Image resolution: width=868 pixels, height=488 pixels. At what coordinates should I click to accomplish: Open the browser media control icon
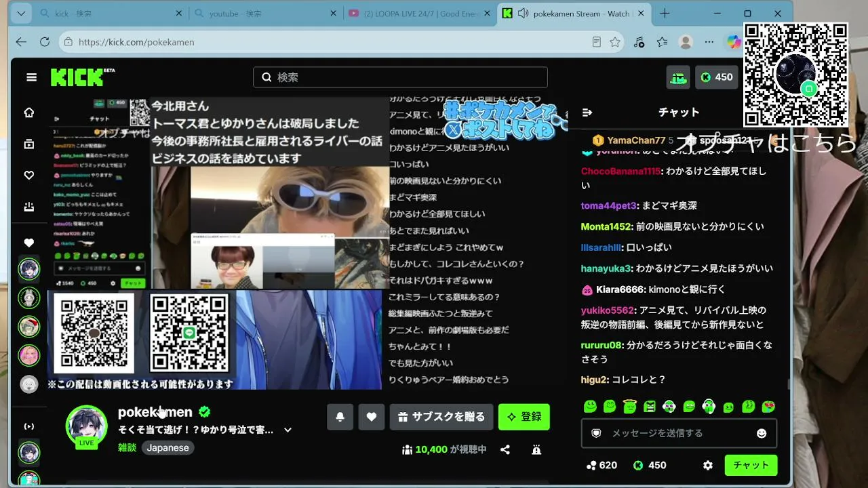pyautogui.click(x=639, y=42)
